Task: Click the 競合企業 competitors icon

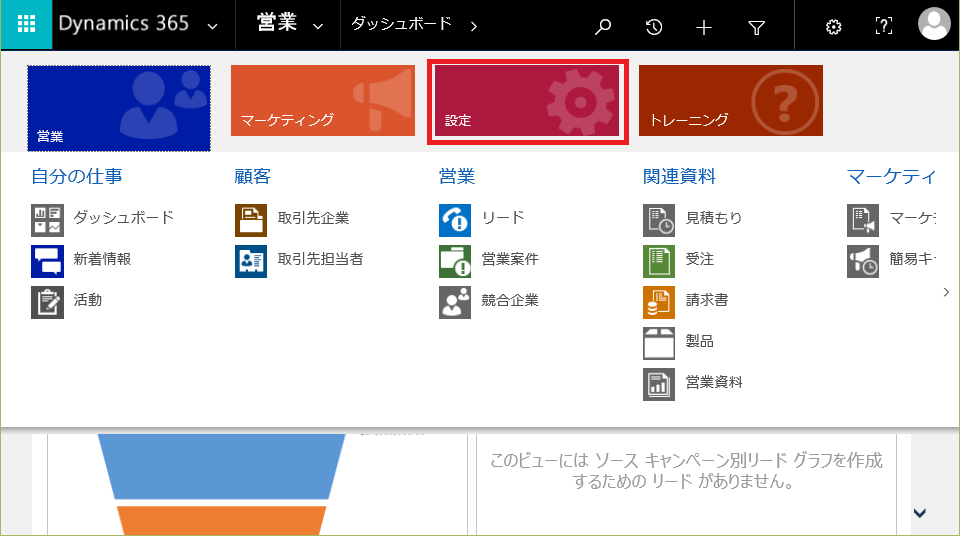Action: pyautogui.click(x=455, y=303)
